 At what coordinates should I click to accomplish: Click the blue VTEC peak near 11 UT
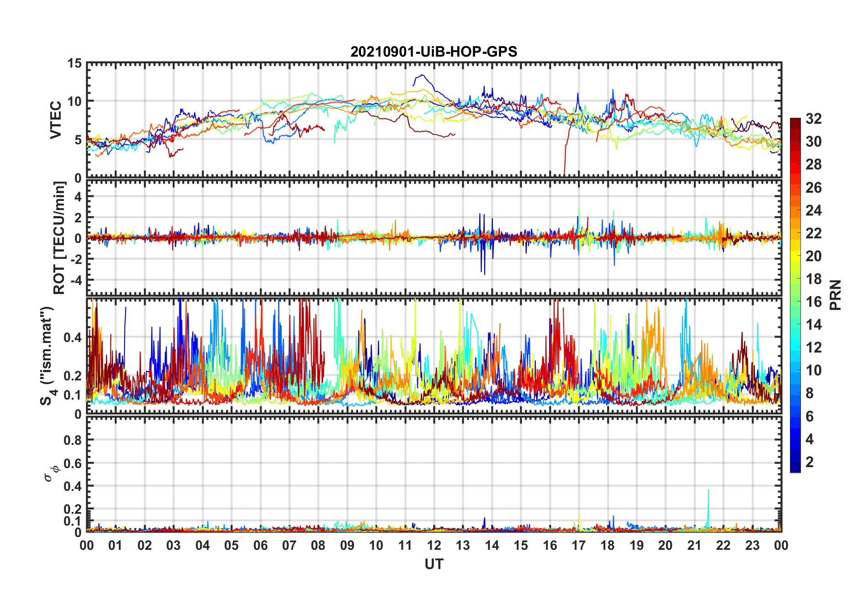pos(423,75)
